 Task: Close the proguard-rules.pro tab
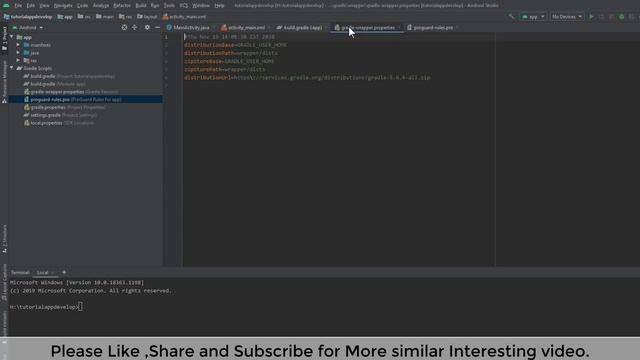point(457,28)
